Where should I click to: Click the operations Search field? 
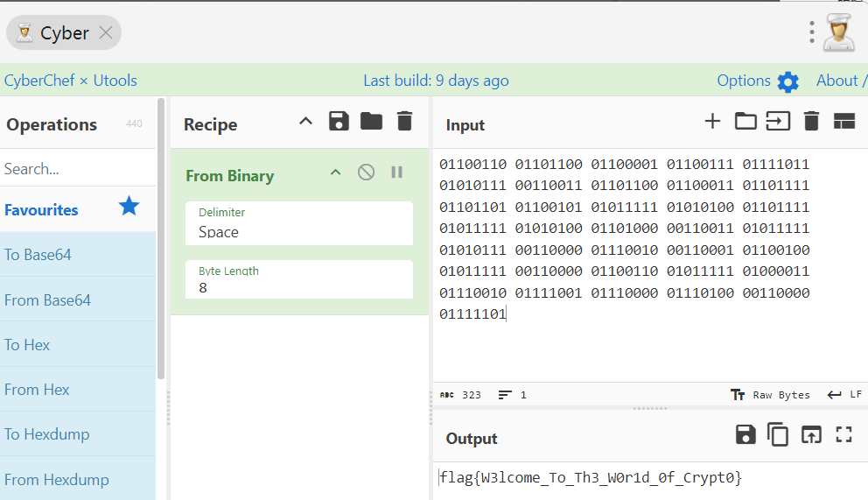78,168
